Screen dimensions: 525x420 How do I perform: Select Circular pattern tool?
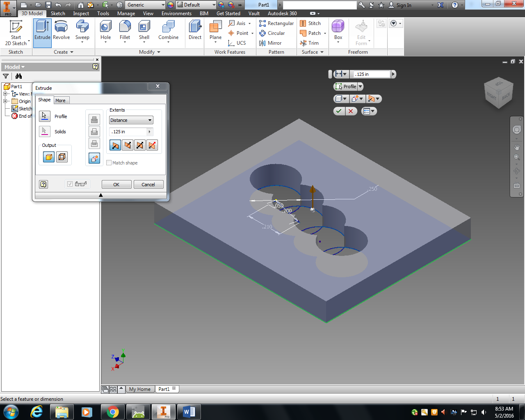(272, 33)
